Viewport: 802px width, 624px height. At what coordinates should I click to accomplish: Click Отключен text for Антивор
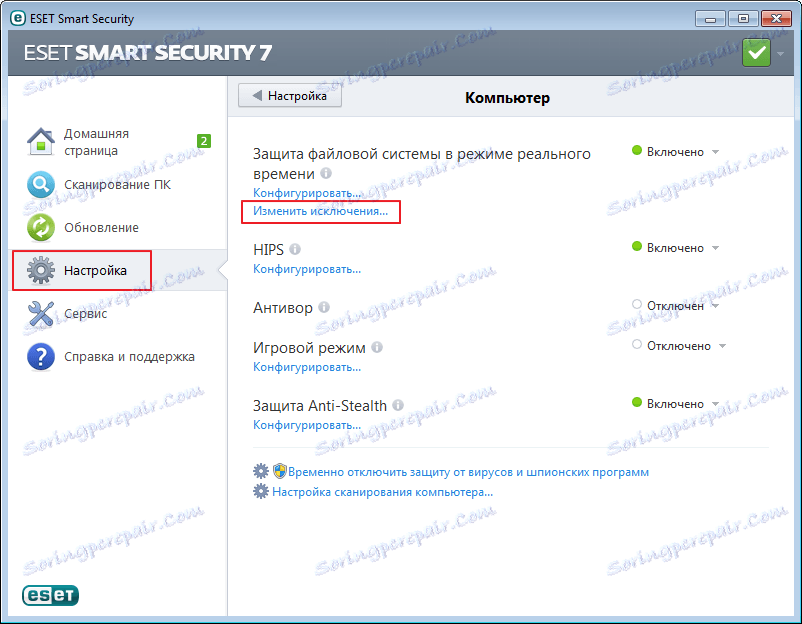[x=675, y=306]
